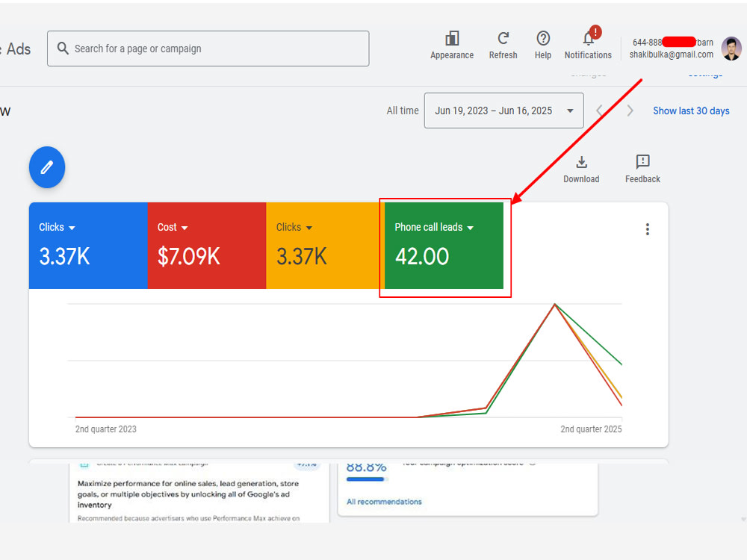Click the search magnifier icon

[x=63, y=48]
